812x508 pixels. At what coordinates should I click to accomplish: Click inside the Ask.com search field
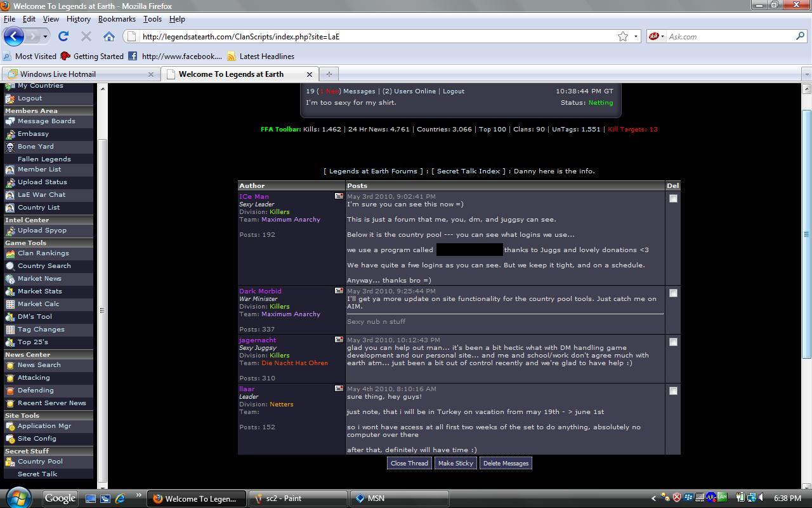(730, 37)
